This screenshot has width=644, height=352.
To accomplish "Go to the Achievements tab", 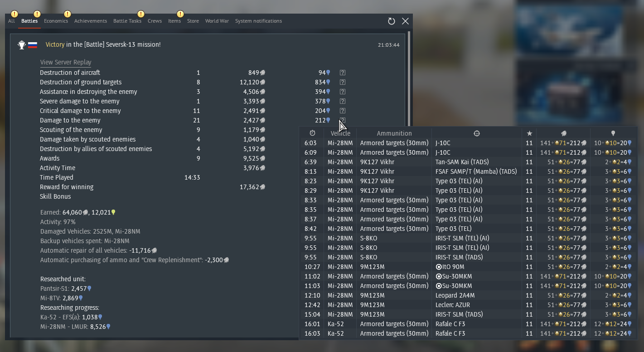I will point(91,21).
